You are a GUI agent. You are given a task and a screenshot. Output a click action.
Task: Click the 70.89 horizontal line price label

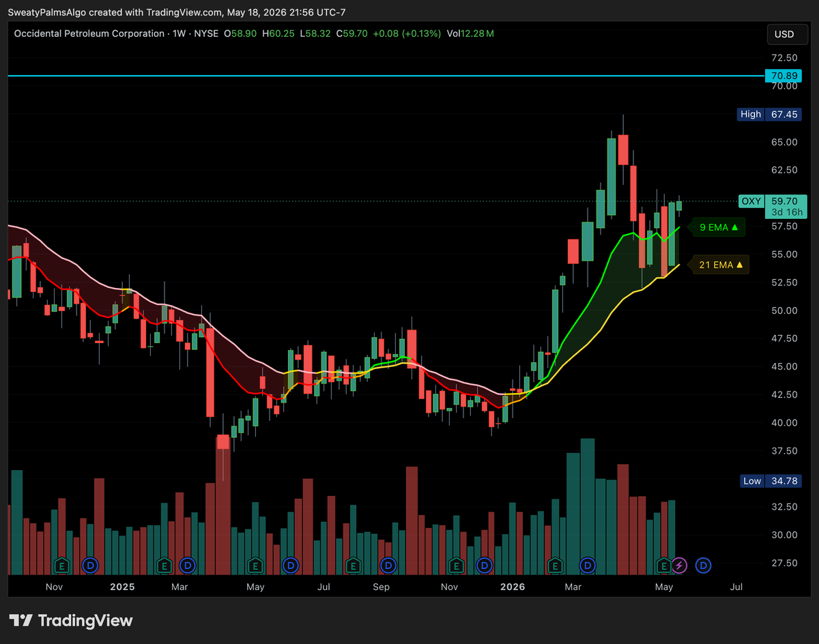pos(784,76)
